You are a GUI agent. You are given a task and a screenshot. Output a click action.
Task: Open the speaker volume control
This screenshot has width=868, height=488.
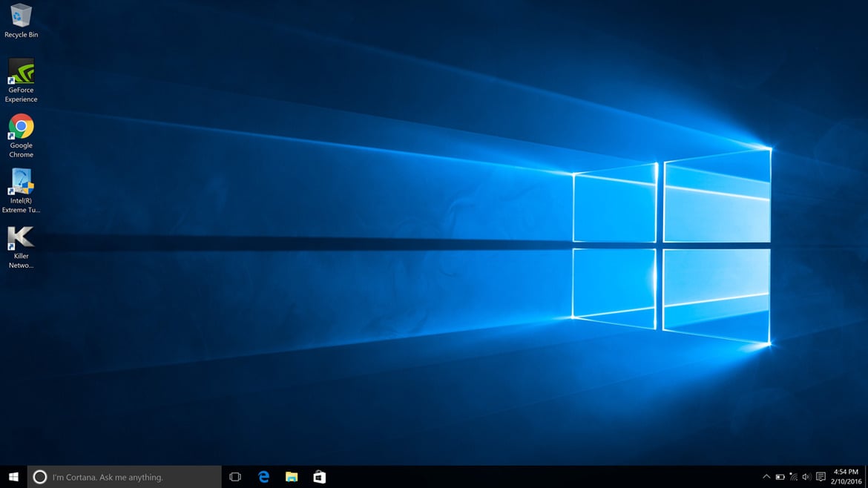[x=806, y=477]
